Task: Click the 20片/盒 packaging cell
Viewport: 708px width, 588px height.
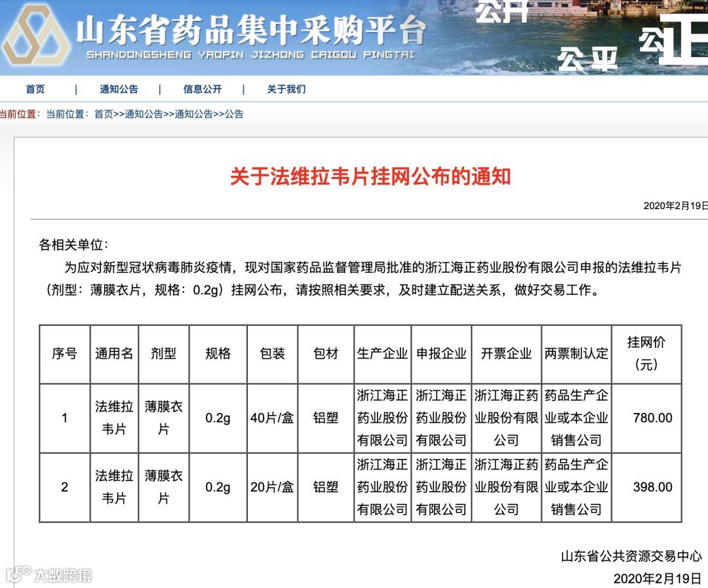Action: [x=272, y=487]
